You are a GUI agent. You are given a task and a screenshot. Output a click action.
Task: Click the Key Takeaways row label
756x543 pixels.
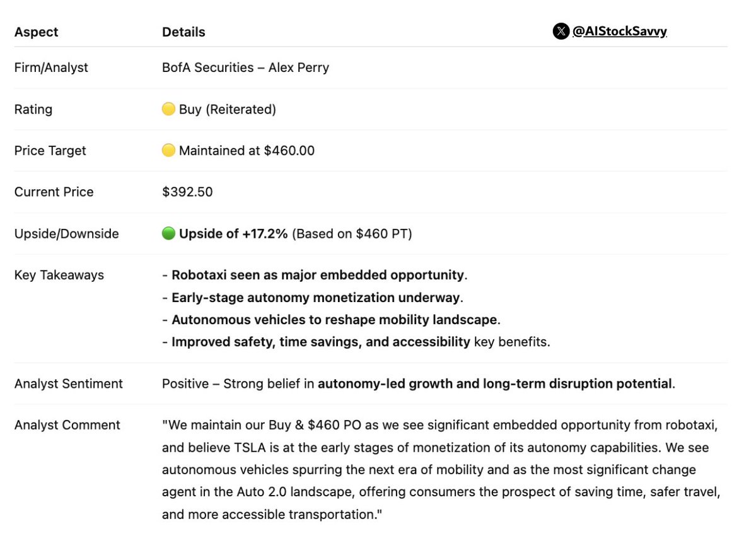59,275
